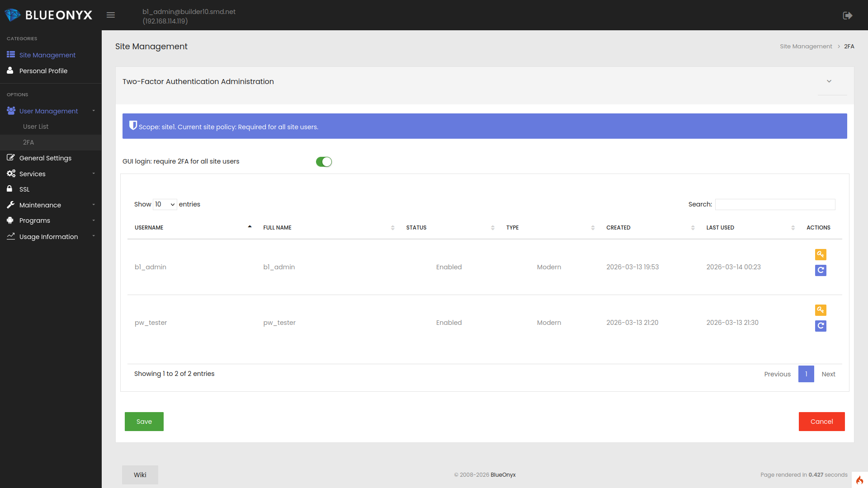Click the table Search input field
This screenshot has width=868, height=488.
(775, 204)
